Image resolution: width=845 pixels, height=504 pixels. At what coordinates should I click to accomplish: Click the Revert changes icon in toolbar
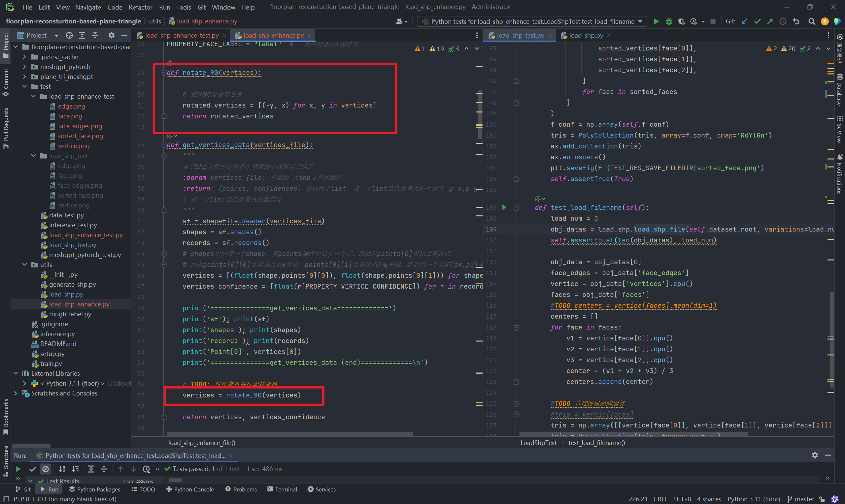796,22
